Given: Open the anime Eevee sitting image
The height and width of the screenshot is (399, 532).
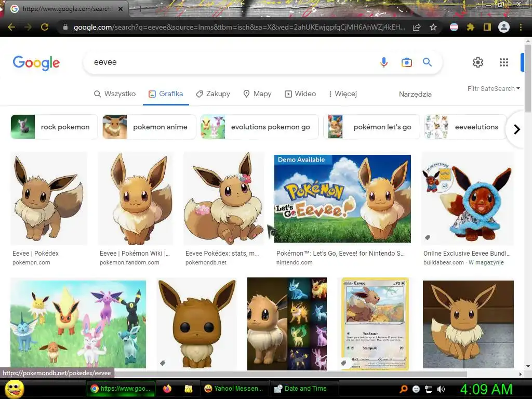Looking at the screenshot, I should (x=468, y=324).
